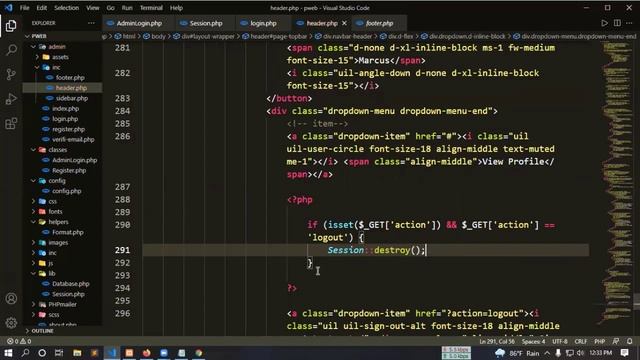Screen dimensions: 640x360
Task: Open Format.php in the explorer
Action: (67, 232)
